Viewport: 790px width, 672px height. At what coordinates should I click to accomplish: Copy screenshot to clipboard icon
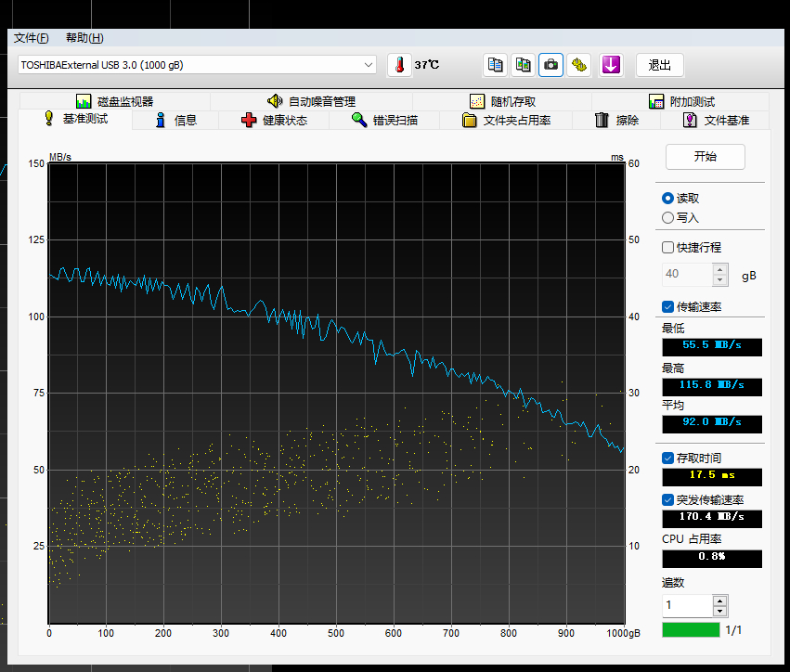pyautogui.click(x=523, y=65)
